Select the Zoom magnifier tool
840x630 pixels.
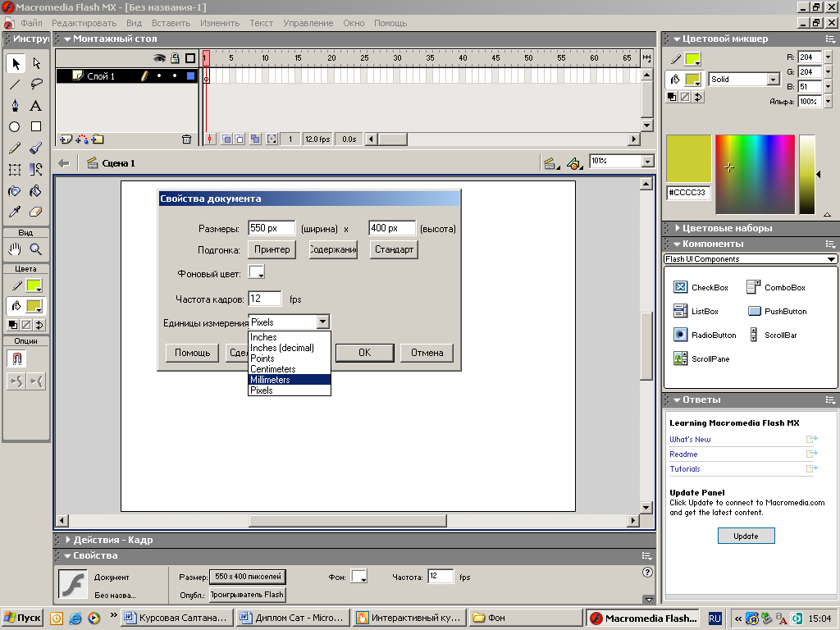coord(36,249)
